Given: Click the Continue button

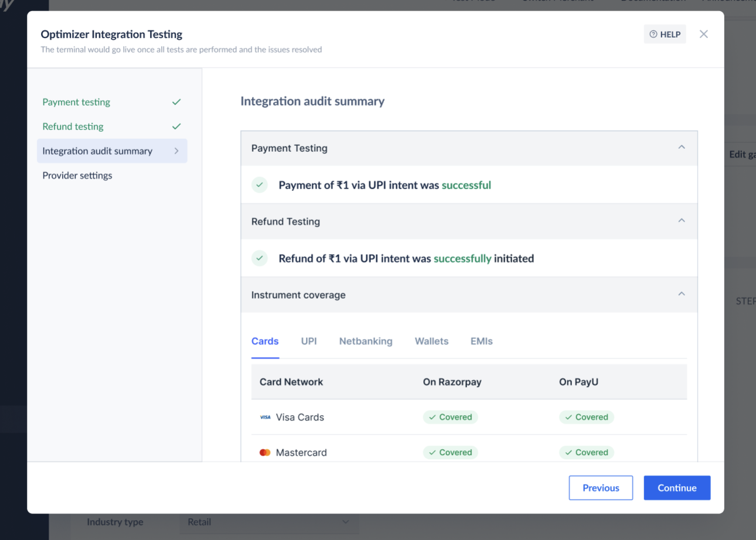Looking at the screenshot, I should 677,488.
